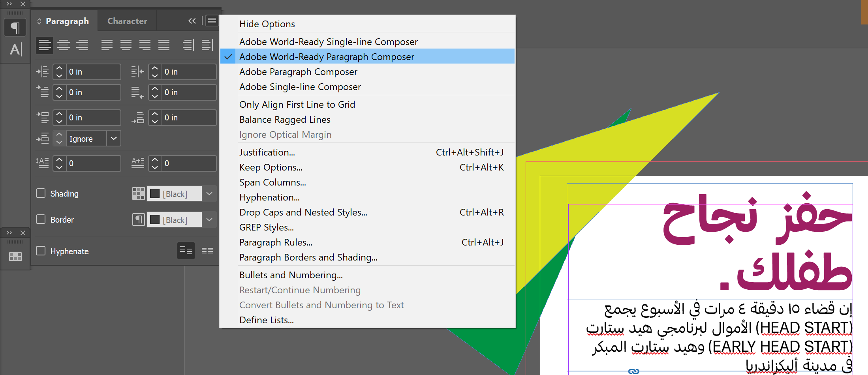Viewport: 868px width, 375px height.
Task: Select the Character formatting icon in the side dock
Action: point(15,49)
